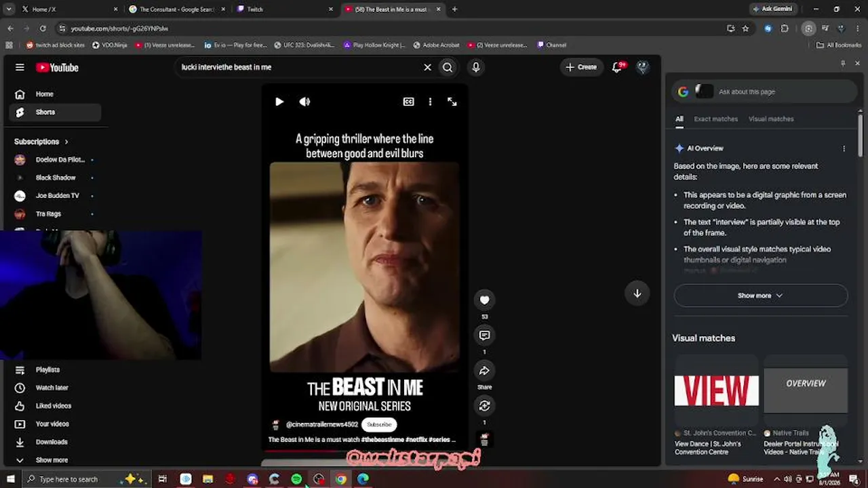Click the Ask Gemini button
The width and height of the screenshot is (868, 488).
[x=772, y=9]
